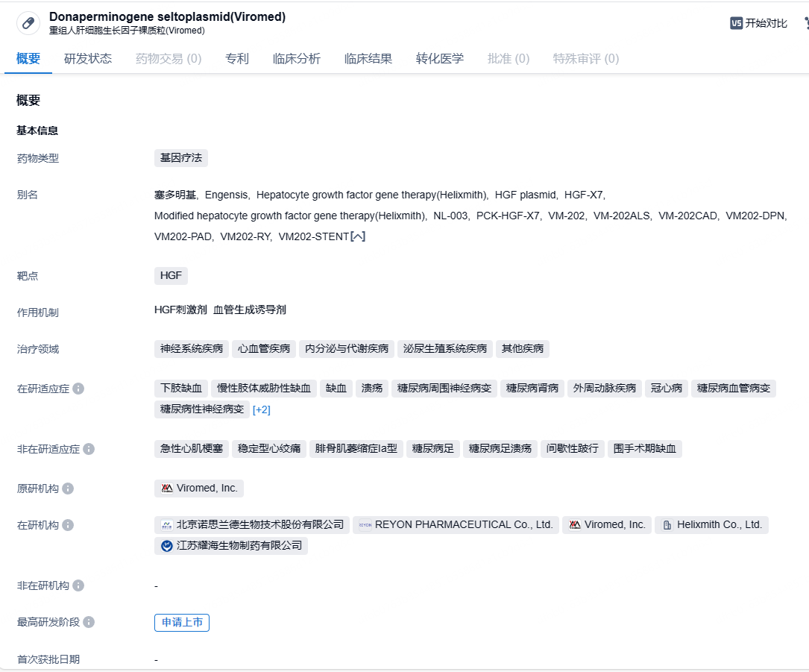This screenshot has height=672, width=809.
Task: Click the 糖尿病血管病变 tag
Action: click(x=734, y=388)
